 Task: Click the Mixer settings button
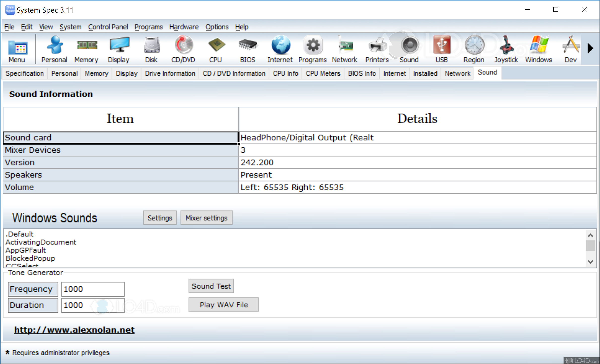point(206,218)
